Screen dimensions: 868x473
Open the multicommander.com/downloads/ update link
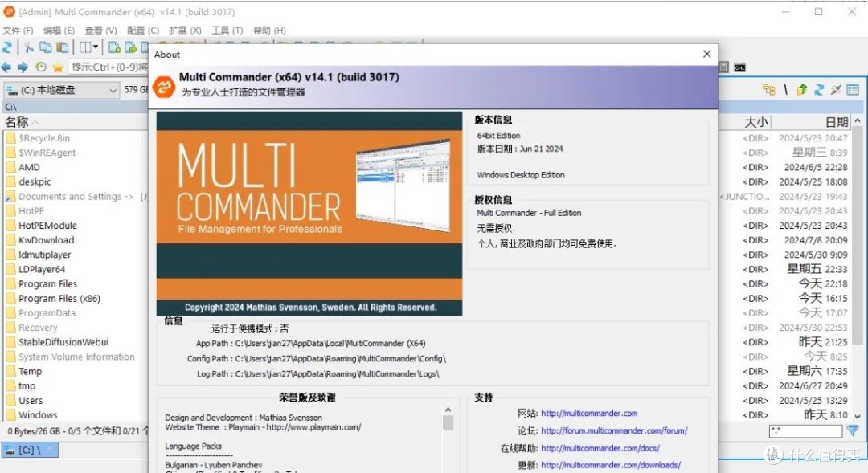(x=611, y=465)
